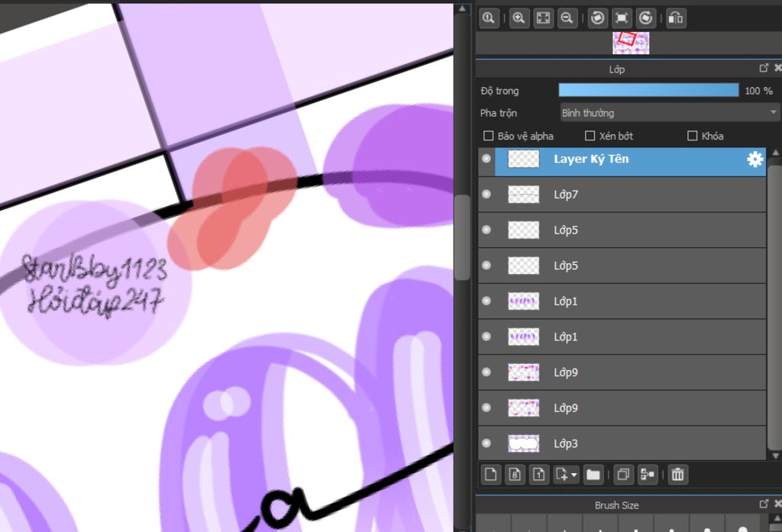Click the navigator preview thumbnail

(x=631, y=43)
